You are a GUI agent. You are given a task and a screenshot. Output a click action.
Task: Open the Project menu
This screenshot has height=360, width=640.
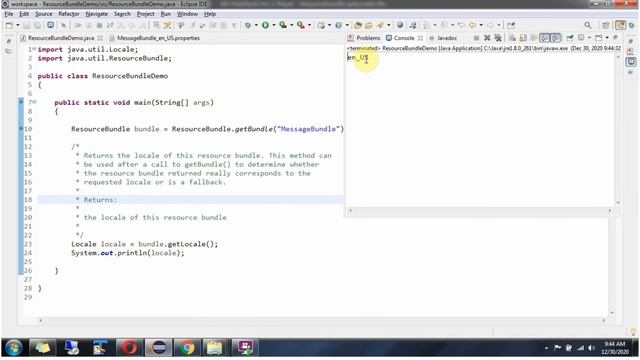click(145, 14)
